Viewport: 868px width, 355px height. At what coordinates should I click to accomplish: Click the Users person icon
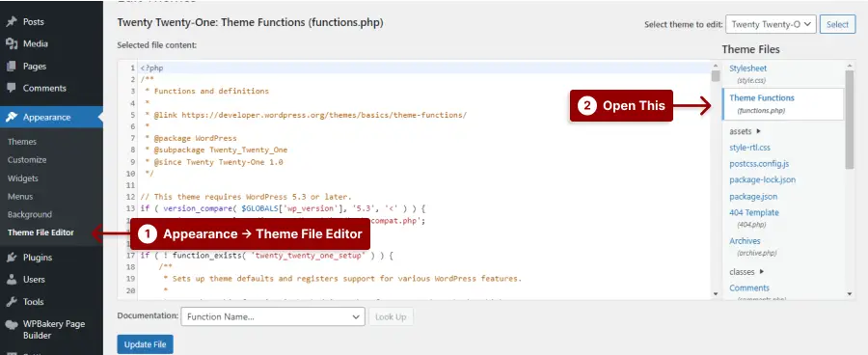click(x=11, y=280)
